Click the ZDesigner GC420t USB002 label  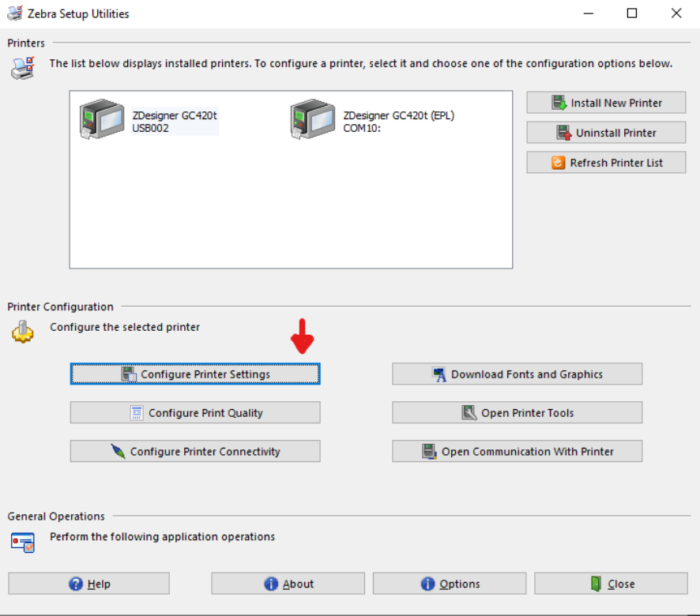coord(175,122)
